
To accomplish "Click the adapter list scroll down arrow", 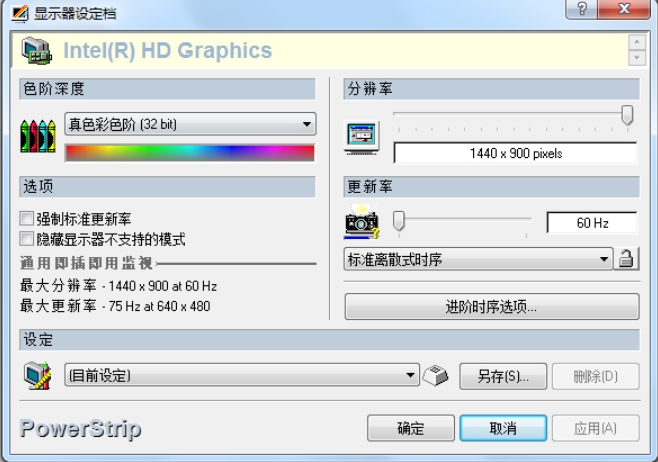I will coord(637,58).
